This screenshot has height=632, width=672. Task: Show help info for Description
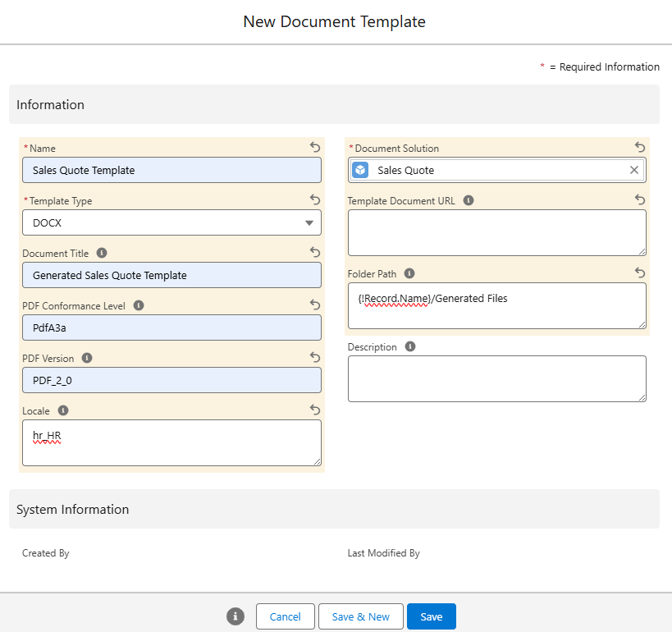(x=410, y=346)
